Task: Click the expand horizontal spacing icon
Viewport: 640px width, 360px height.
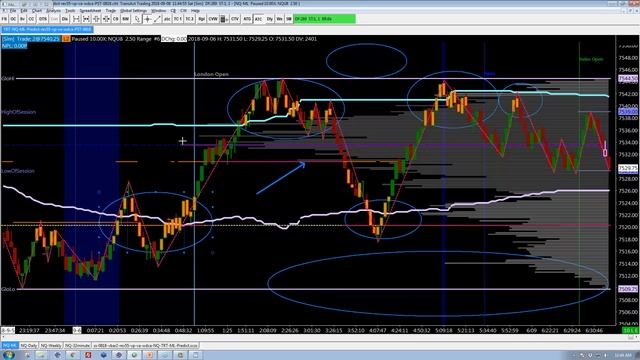Action: 76,19
